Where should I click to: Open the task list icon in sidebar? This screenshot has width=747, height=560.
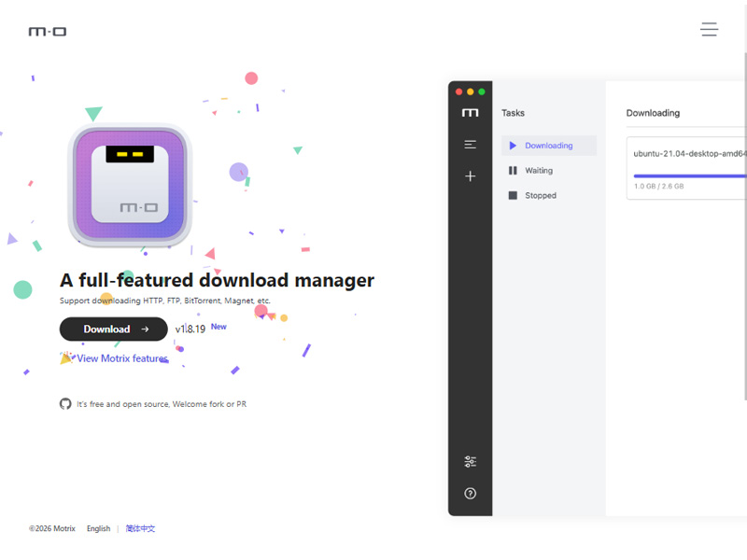[471, 145]
